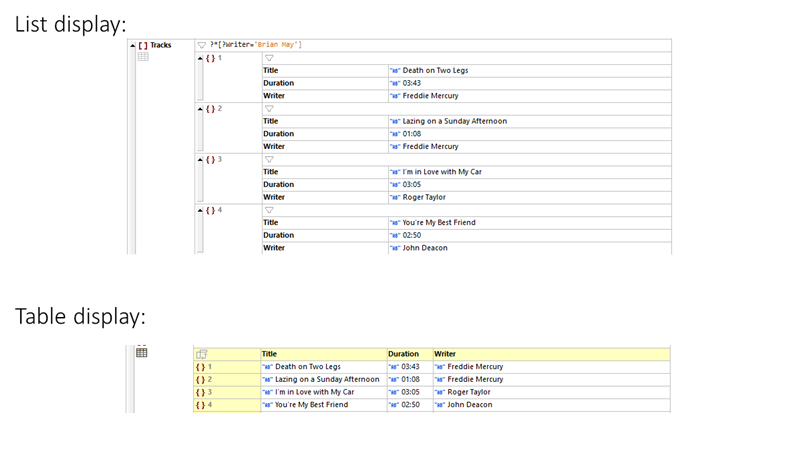Select the object icon of table row 4
Screen dimensions: 800x449
tap(201, 405)
